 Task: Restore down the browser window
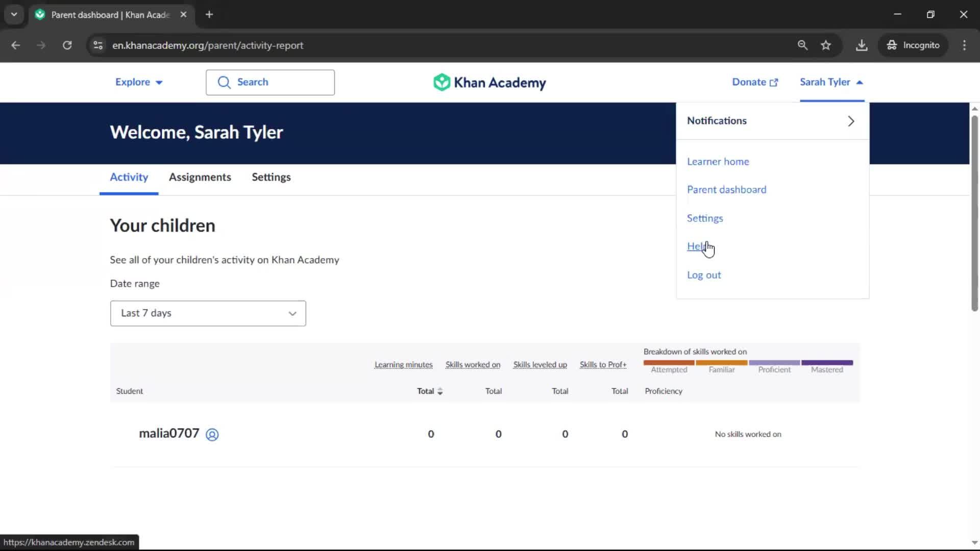tap(930, 14)
